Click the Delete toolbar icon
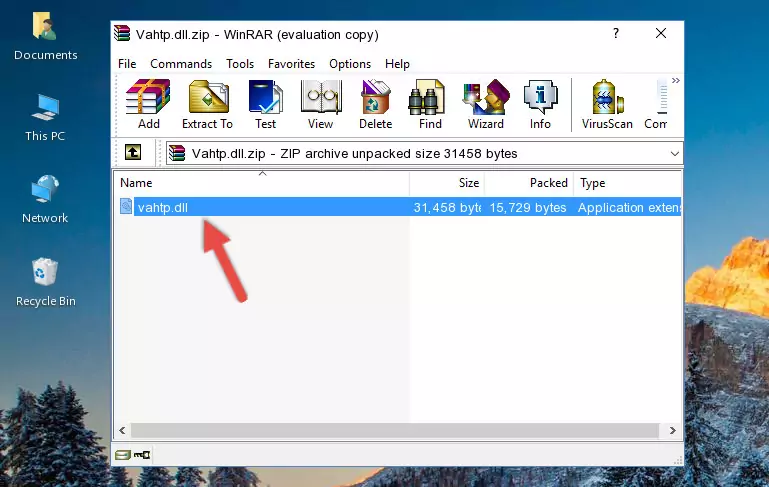 (376, 104)
